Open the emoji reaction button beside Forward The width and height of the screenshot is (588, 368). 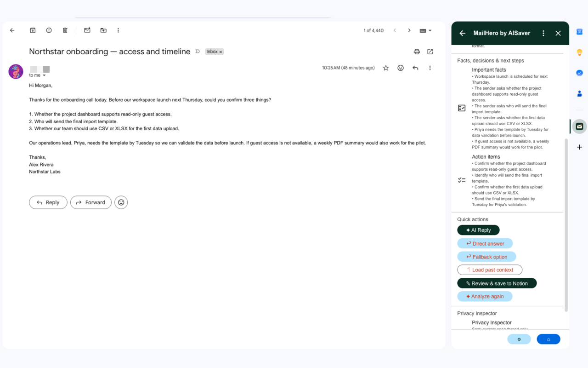tap(121, 202)
